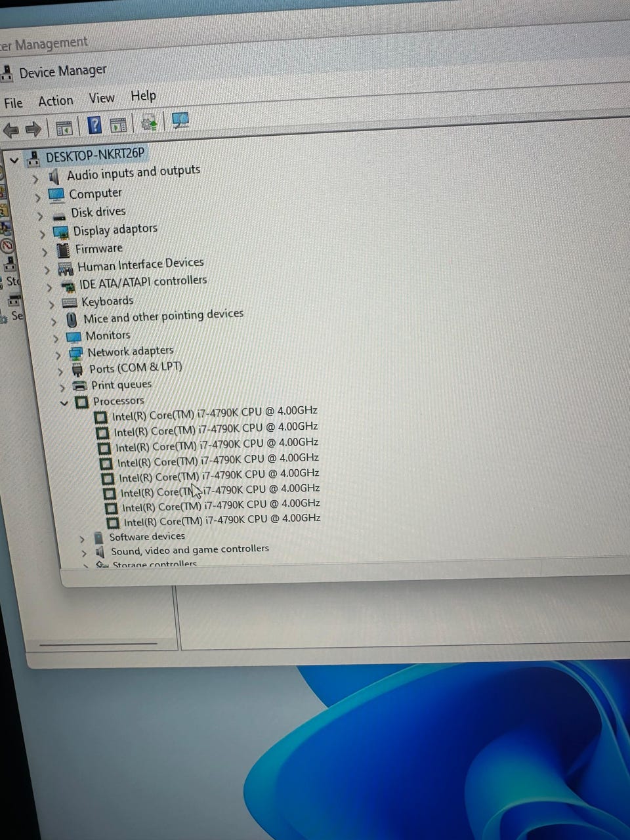This screenshot has width=630, height=840.
Task: Collapse the DESKTOP-NKRT26P root node
Action: pos(14,159)
